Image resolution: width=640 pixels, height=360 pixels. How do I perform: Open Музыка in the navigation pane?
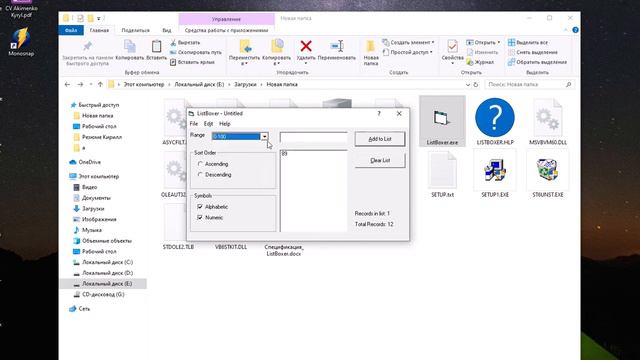pos(92,230)
